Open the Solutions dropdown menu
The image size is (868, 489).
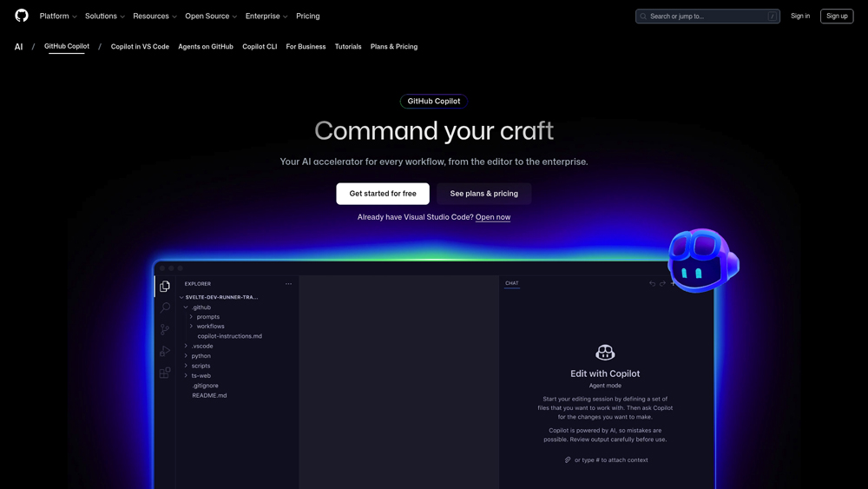[x=105, y=16]
